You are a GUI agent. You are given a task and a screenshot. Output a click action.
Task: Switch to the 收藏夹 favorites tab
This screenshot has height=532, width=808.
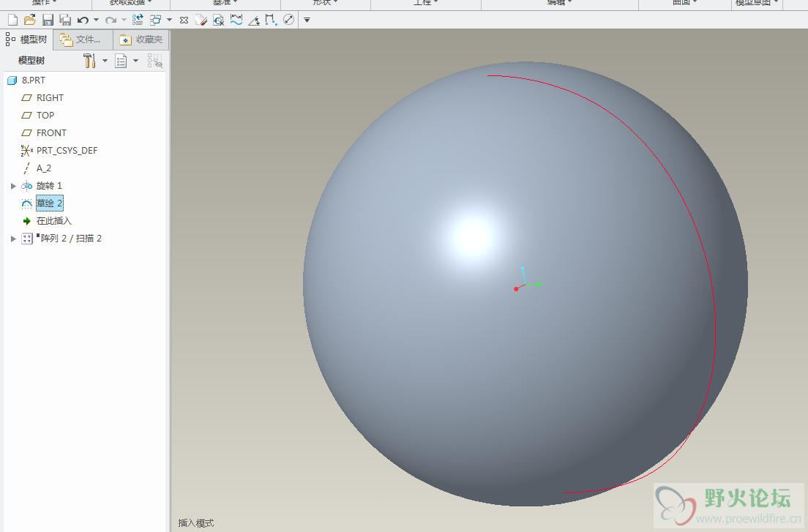click(x=141, y=40)
